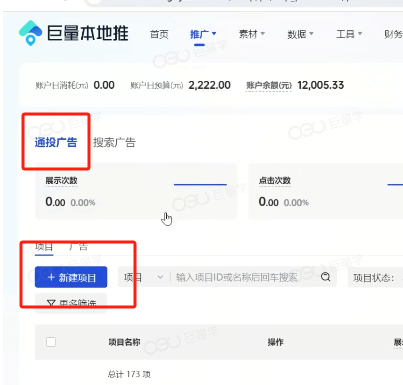Click the 操作 column header

(275, 342)
